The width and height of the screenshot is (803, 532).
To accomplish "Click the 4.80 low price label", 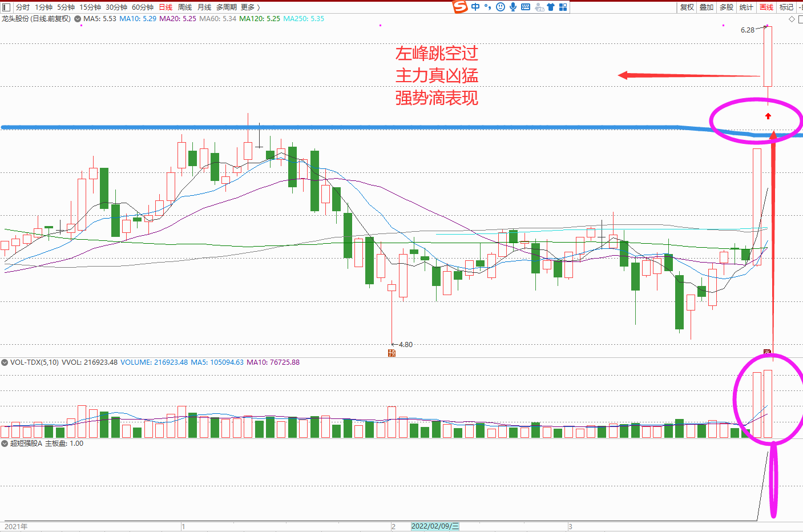I will [406, 345].
